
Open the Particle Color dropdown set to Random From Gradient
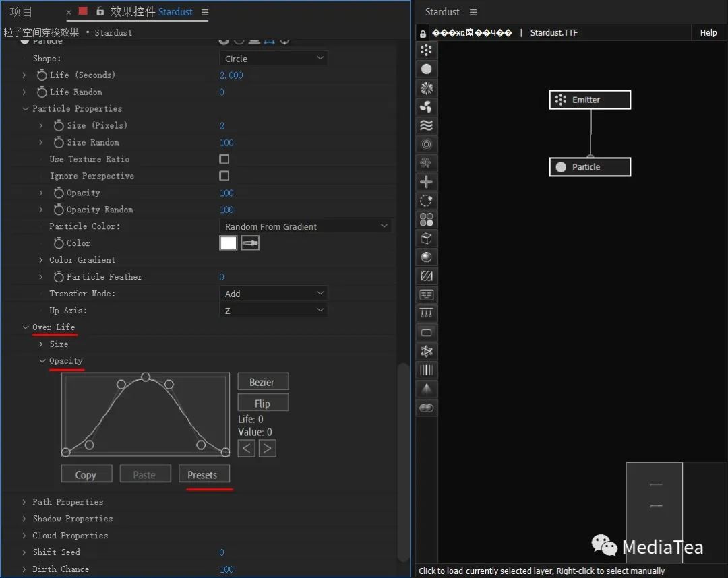tap(305, 226)
